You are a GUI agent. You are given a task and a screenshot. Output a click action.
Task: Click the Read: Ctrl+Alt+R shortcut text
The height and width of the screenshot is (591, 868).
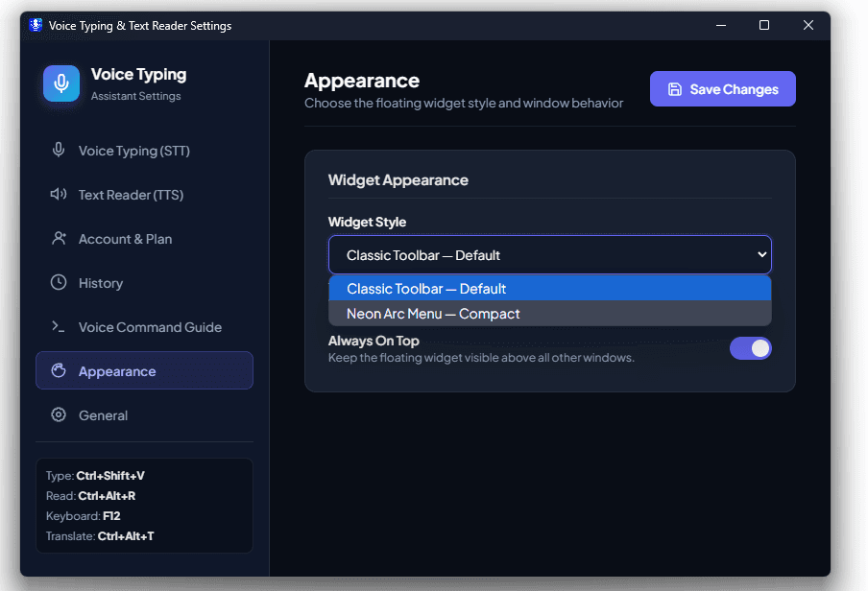(91, 495)
